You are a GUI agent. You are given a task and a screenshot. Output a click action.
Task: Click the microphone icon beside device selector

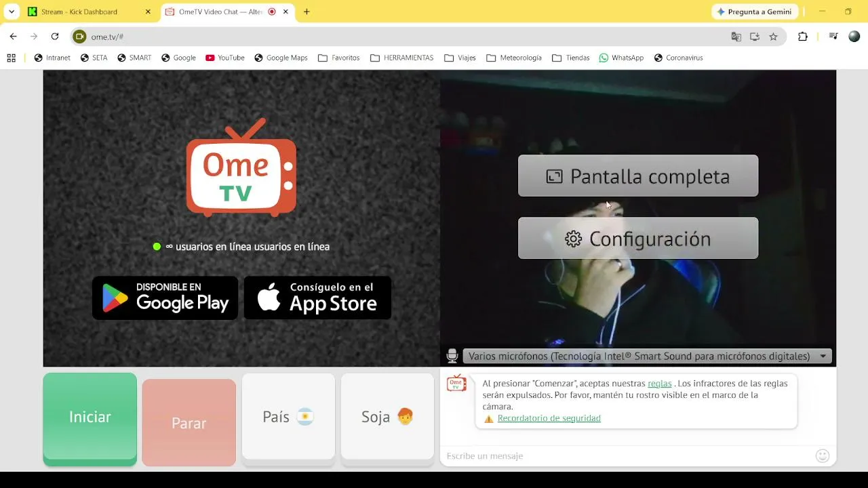click(x=452, y=356)
